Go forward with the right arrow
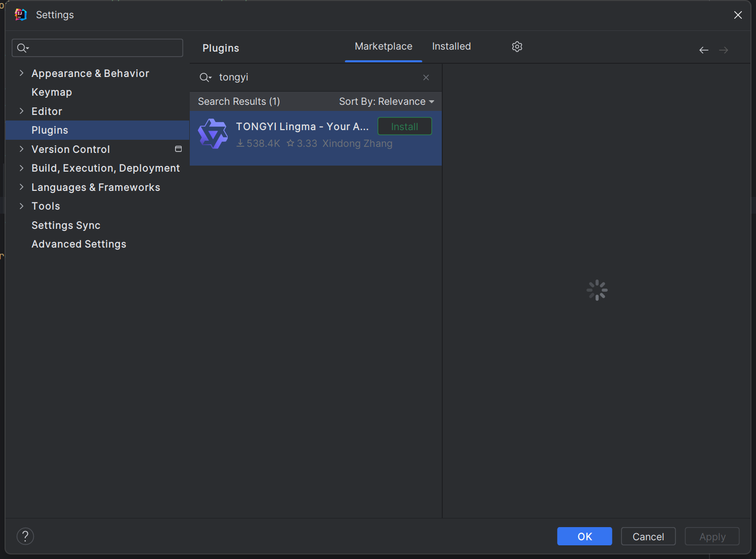The image size is (756, 559). (x=724, y=50)
